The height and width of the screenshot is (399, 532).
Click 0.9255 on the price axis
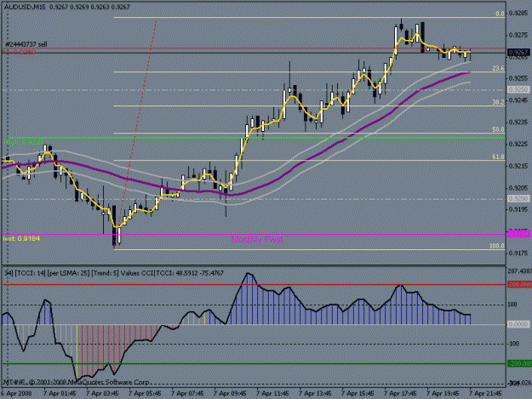coord(518,78)
